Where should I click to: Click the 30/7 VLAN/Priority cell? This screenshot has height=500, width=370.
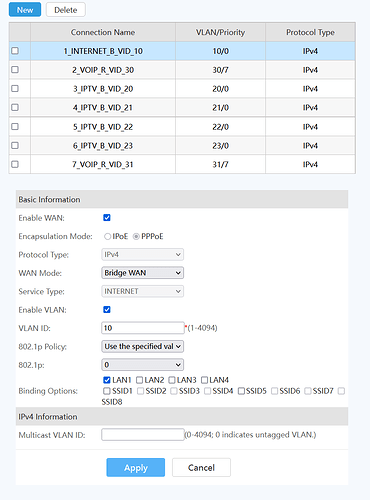coord(220,70)
